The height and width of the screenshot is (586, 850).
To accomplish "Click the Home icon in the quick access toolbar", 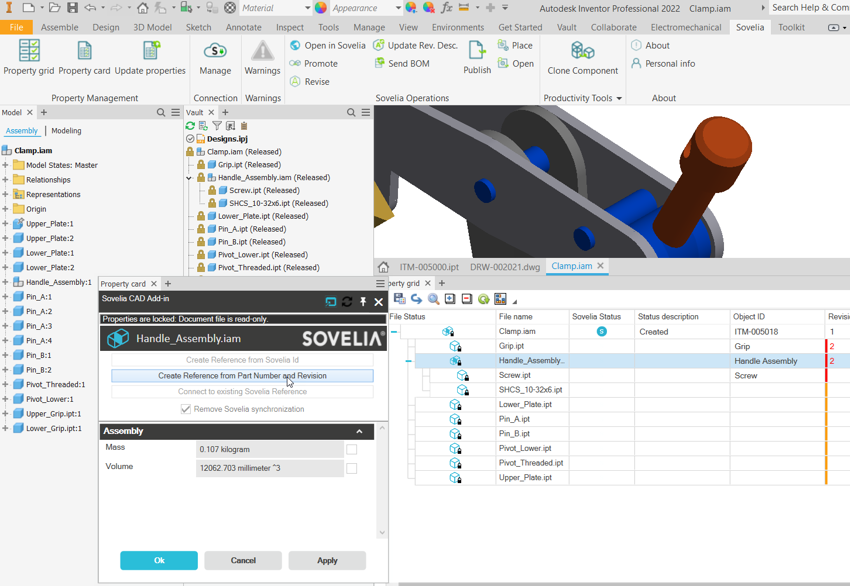I will click(x=142, y=8).
